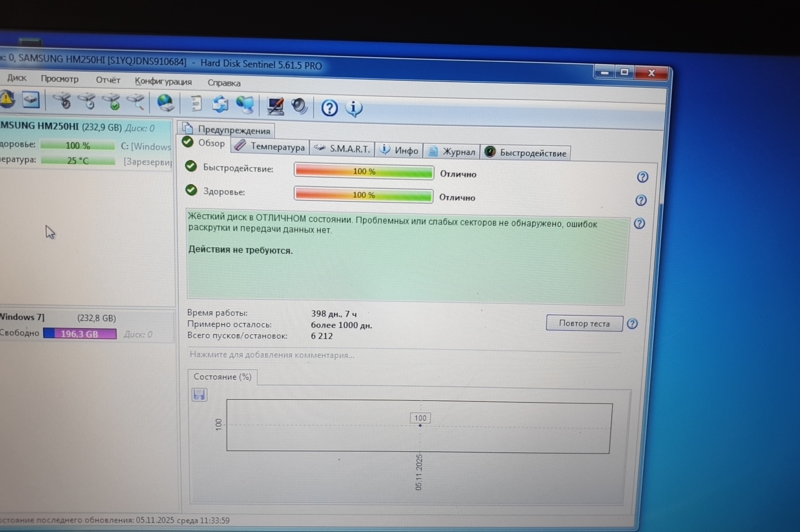This screenshot has width=800, height=532.
Task: Click the disk with green checkmark icon
Action: pos(112,101)
